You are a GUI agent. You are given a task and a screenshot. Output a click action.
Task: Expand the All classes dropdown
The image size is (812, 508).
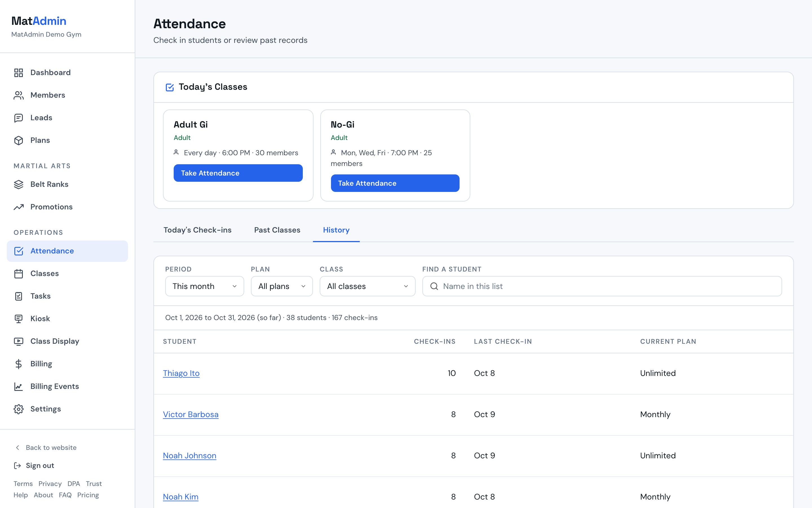click(x=367, y=286)
